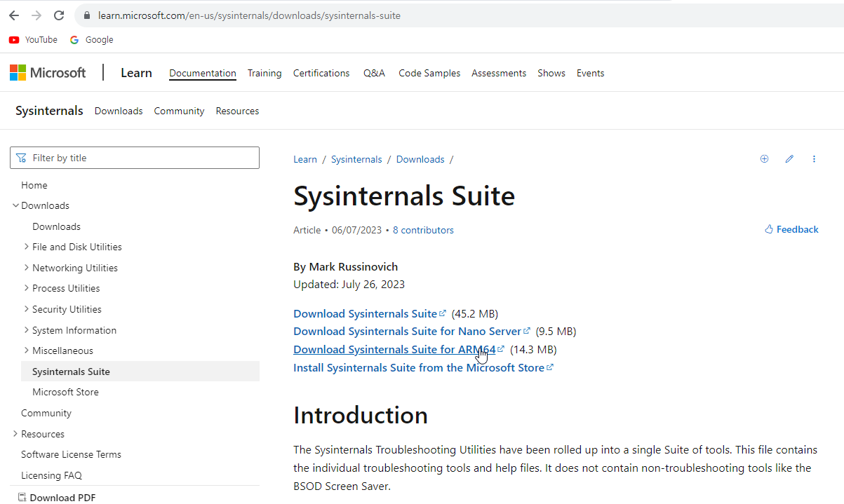
Task: Expand Miscellaneous section
Action: point(27,350)
